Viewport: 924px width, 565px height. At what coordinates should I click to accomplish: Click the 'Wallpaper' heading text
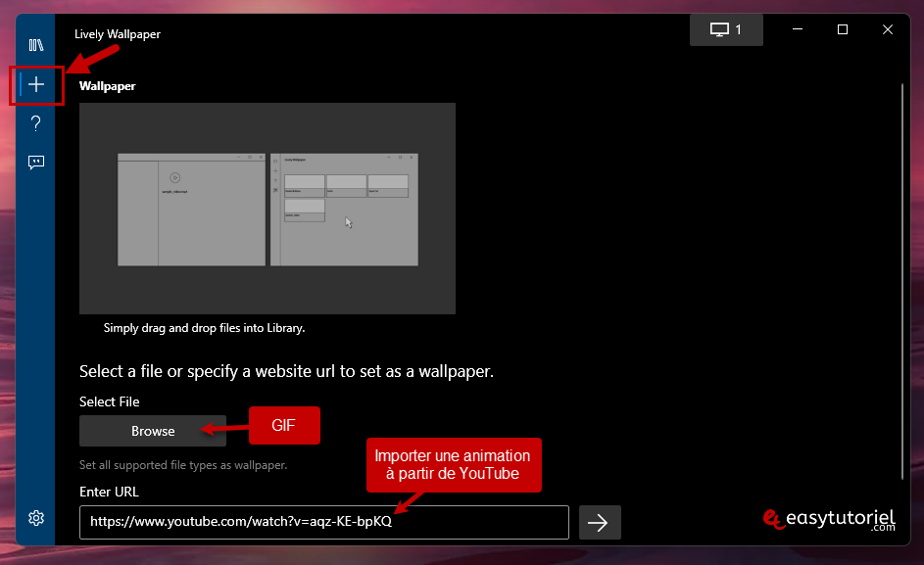click(107, 86)
